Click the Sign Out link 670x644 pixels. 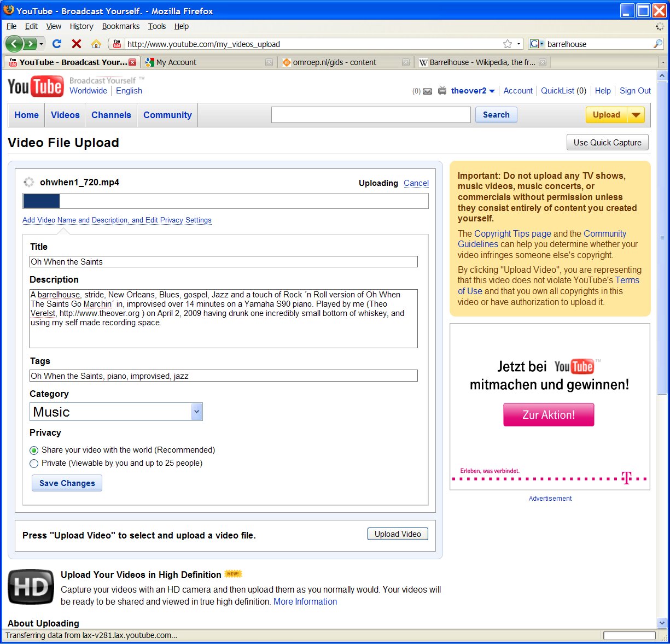click(635, 91)
